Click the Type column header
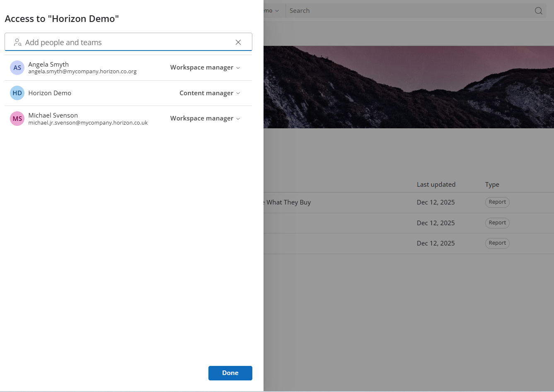 [x=492, y=185]
